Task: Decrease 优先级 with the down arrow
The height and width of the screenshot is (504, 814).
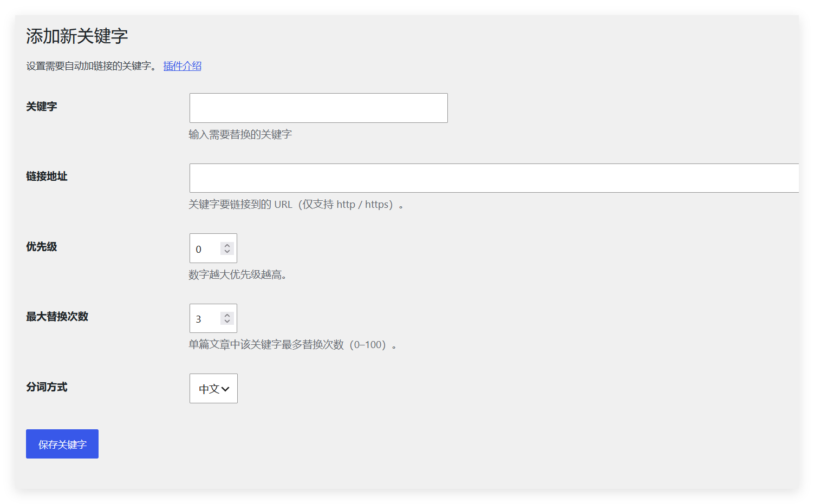Action: pyautogui.click(x=227, y=252)
